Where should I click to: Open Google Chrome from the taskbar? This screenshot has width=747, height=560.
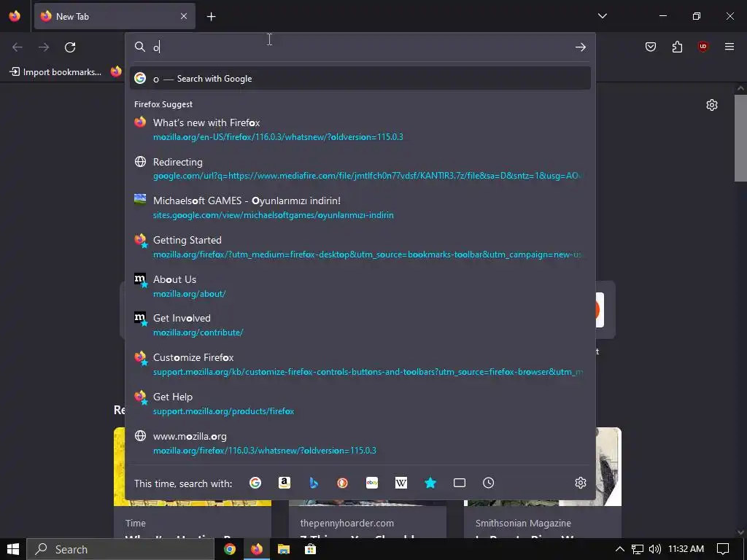pyautogui.click(x=230, y=549)
